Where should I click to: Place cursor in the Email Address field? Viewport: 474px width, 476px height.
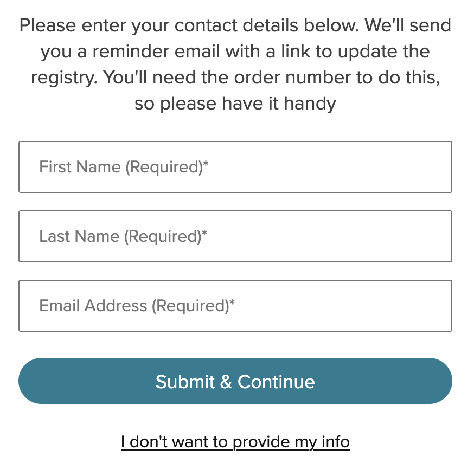pos(235,306)
